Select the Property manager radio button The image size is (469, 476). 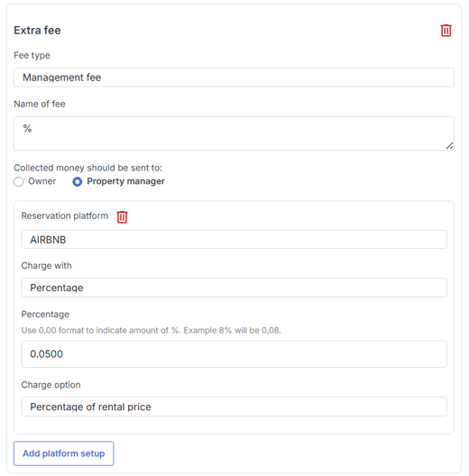point(78,181)
